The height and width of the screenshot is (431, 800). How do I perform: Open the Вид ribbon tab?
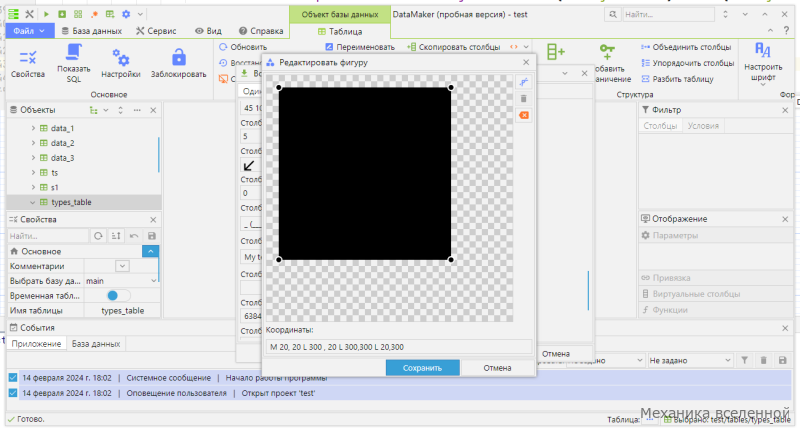tap(208, 31)
